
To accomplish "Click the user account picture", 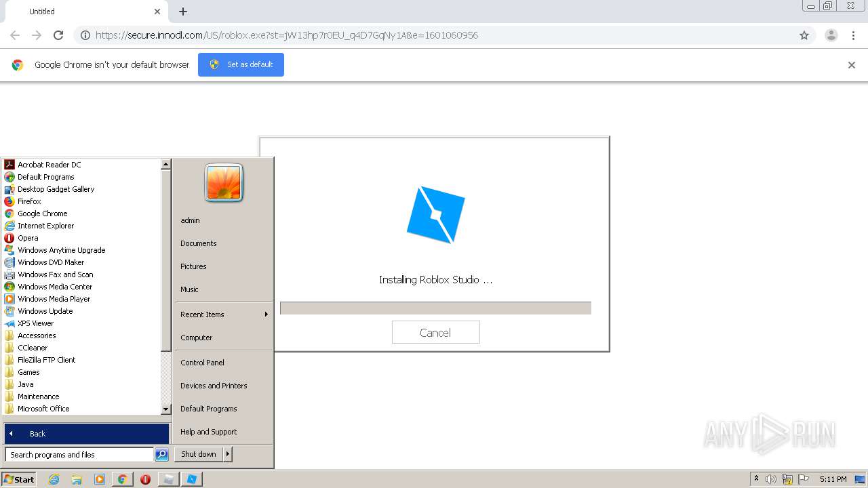I will [x=224, y=183].
